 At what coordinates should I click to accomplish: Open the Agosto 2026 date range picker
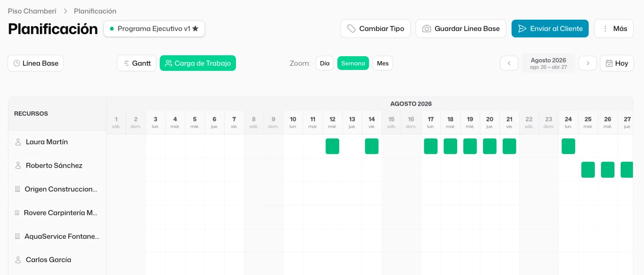(x=548, y=63)
